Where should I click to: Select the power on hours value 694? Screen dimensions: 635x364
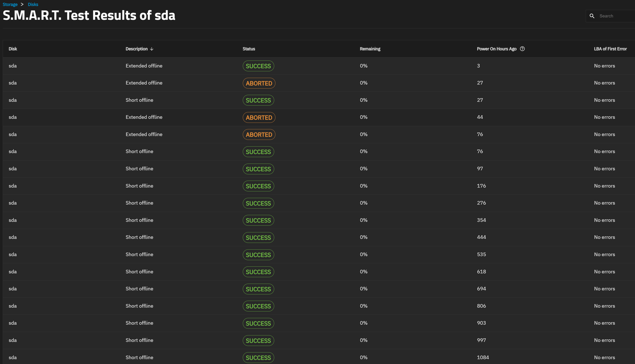point(481,289)
